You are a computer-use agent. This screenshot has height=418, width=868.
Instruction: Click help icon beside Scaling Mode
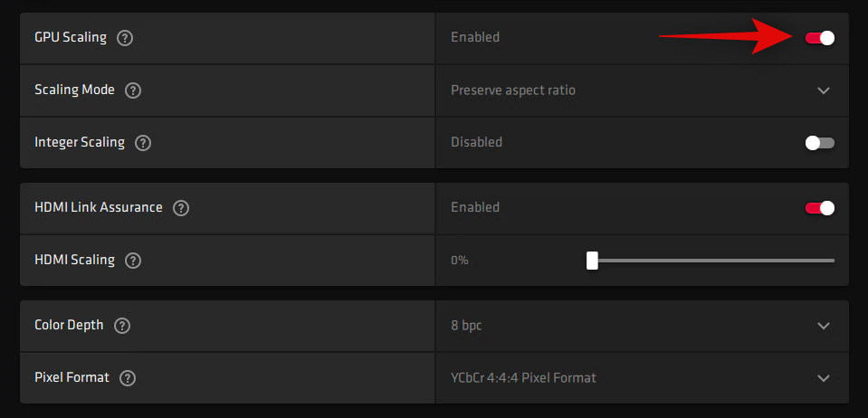click(x=134, y=90)
